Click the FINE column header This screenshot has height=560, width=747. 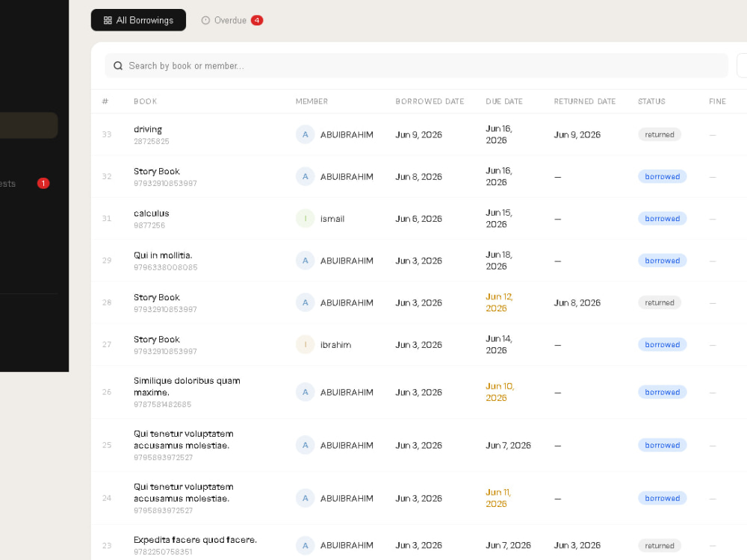(x=717, y=102)
